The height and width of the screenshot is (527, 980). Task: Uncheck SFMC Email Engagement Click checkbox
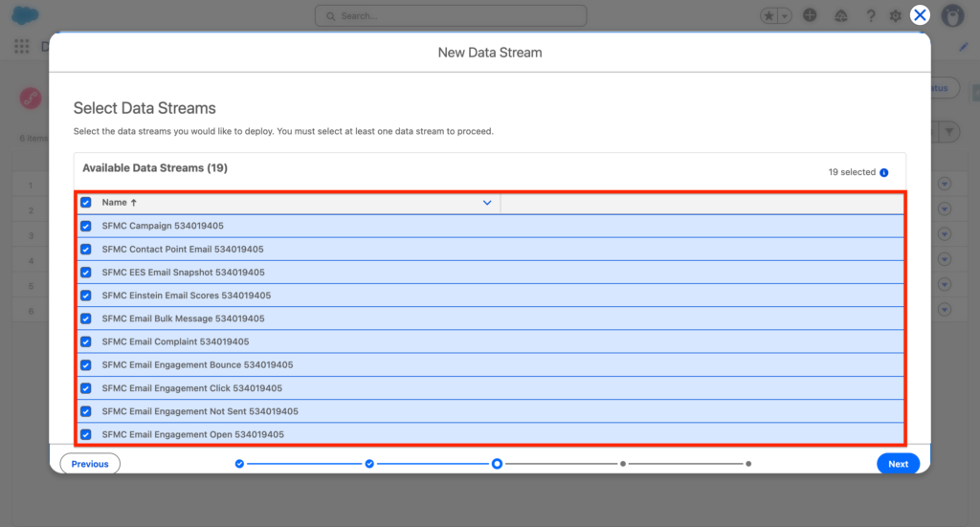pyautogui.click(x=86, y=388)
